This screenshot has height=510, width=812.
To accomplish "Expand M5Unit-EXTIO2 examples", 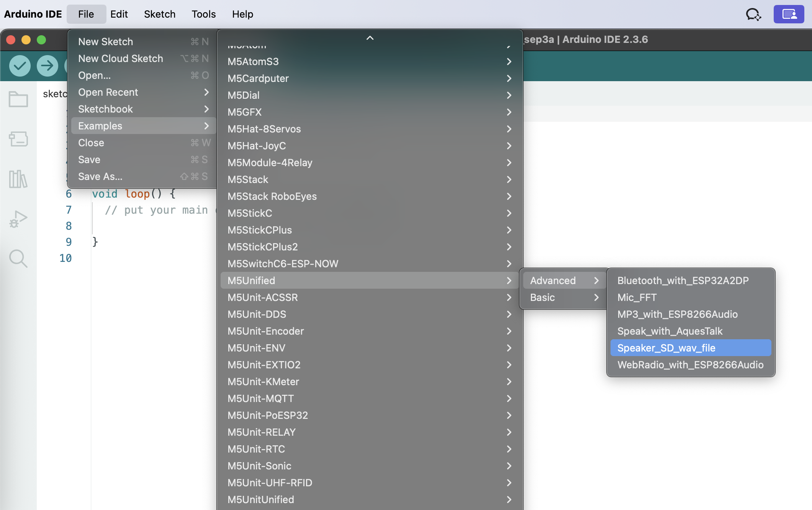I will (370, 365).
